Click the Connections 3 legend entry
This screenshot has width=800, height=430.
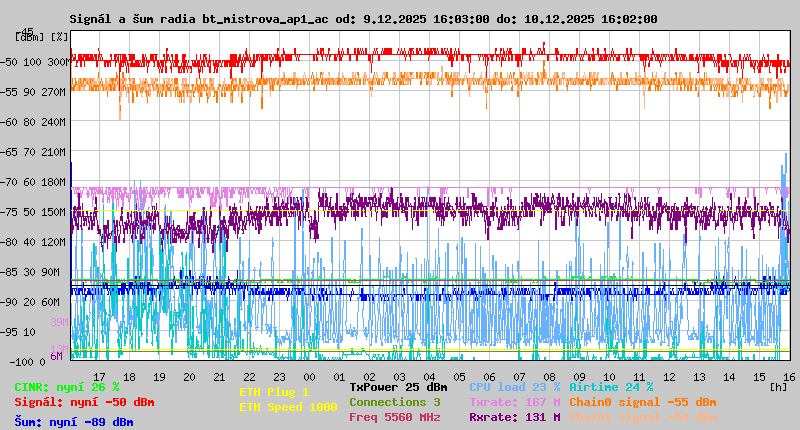[394, 402]
